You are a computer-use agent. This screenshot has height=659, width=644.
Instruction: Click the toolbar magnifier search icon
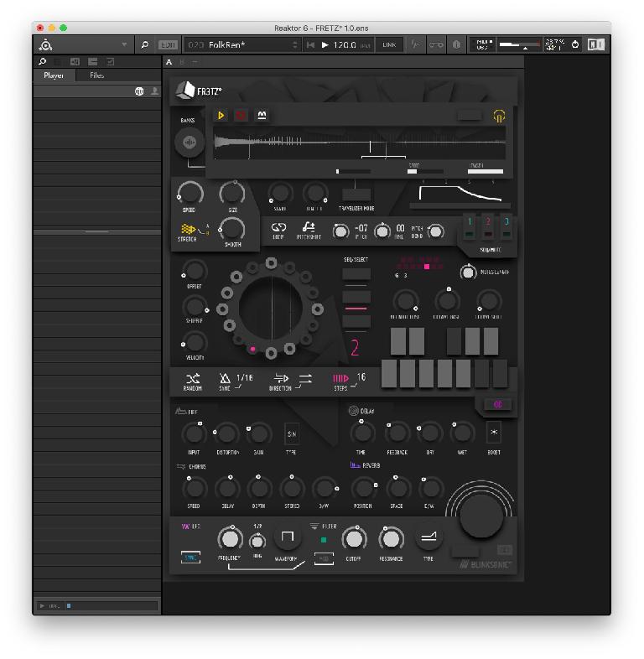144,44
